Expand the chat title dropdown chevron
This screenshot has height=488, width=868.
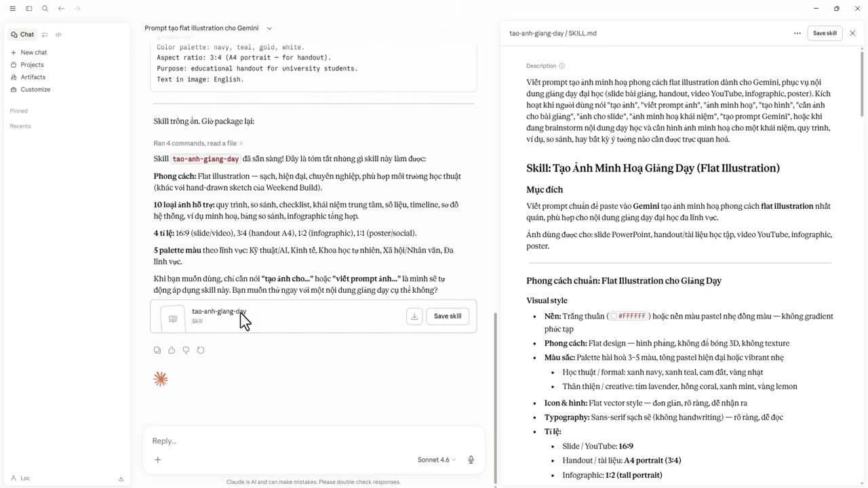(x=269, y=28)
